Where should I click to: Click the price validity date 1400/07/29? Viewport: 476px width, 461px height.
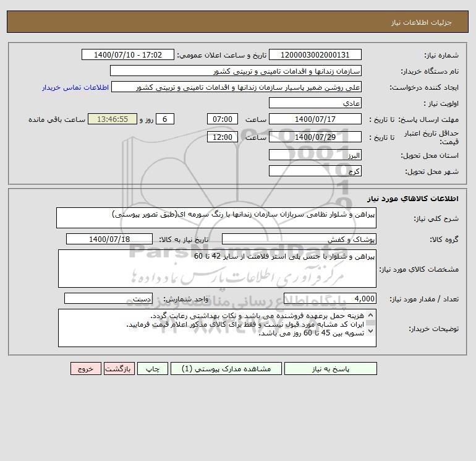coord(315,137)
